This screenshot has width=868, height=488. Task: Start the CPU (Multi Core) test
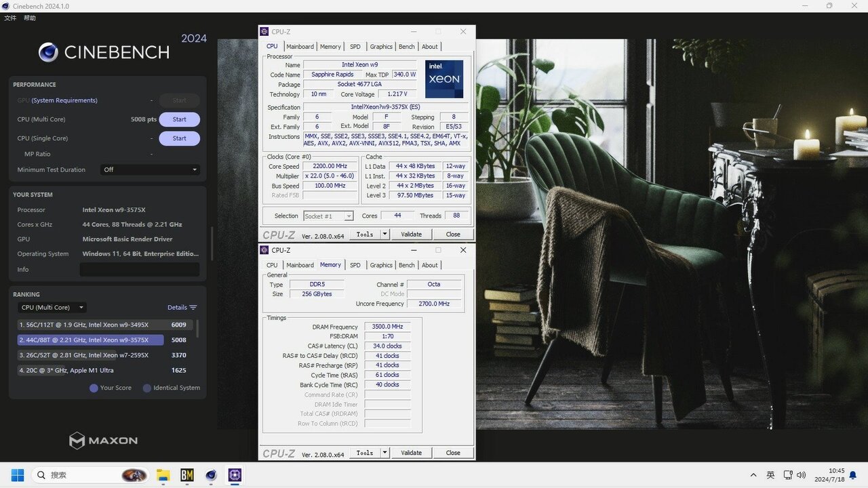click(179, 119)
